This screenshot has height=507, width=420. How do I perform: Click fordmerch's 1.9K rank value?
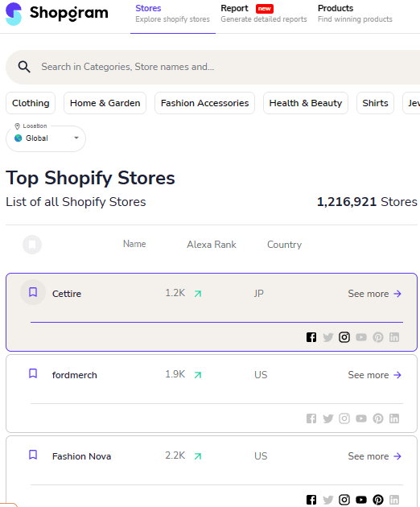click(175, 374)
